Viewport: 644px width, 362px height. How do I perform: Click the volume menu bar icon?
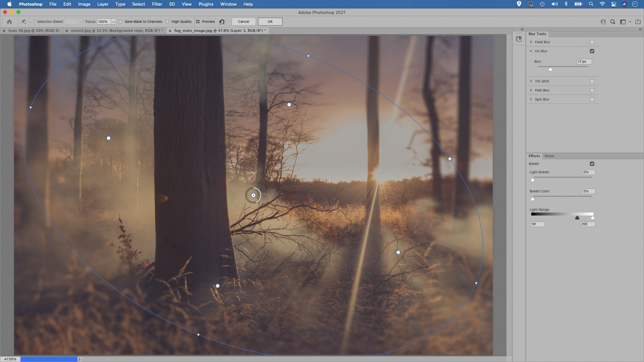pyautogui.click(x=555, y=4)
